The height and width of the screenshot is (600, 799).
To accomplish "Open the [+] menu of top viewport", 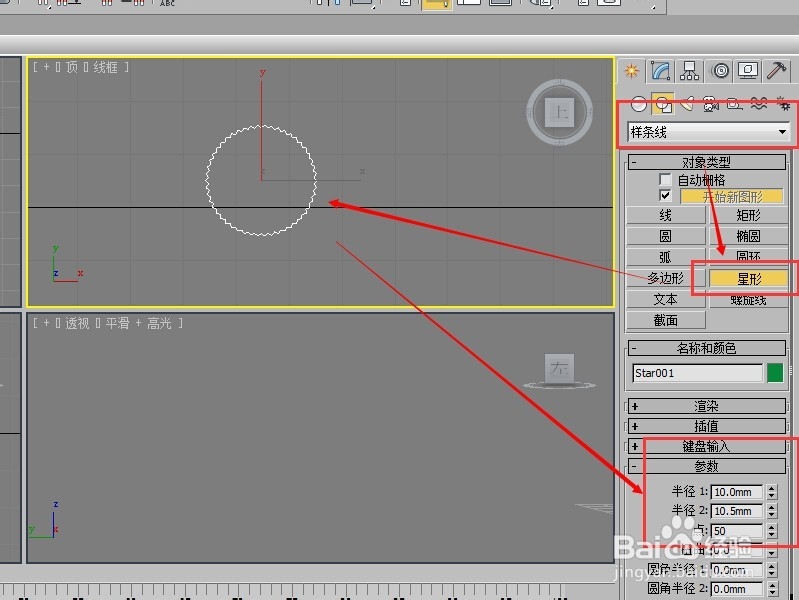I will 46,67.
